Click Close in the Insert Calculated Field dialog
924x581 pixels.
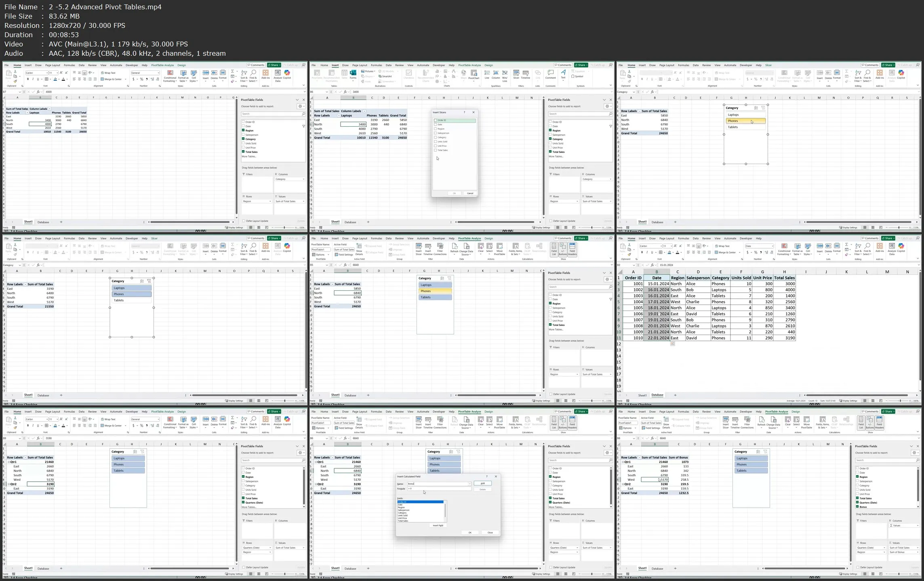click(x=490, y=533)
